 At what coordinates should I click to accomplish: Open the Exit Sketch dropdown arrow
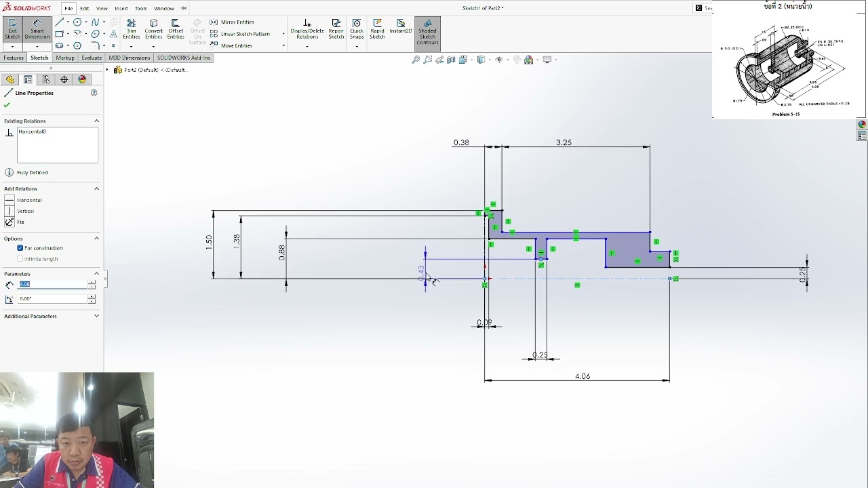point(12,47)
